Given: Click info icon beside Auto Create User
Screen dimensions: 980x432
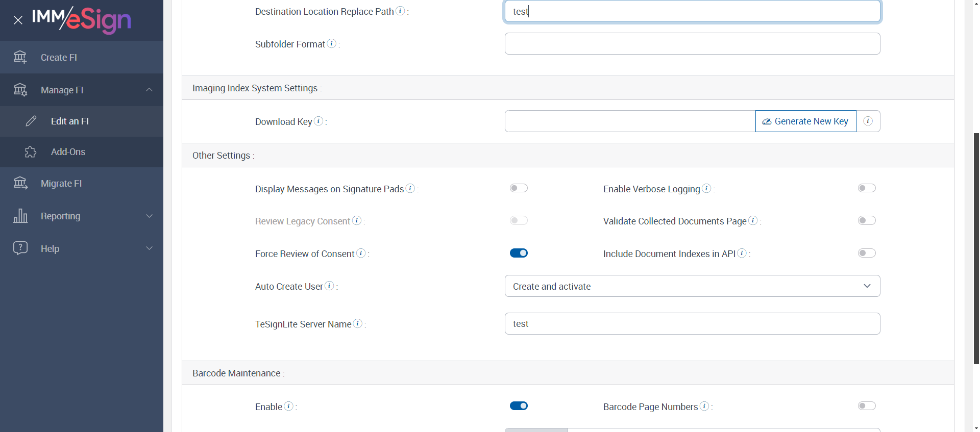Looking at the screenshot, I should click(330, 286).
